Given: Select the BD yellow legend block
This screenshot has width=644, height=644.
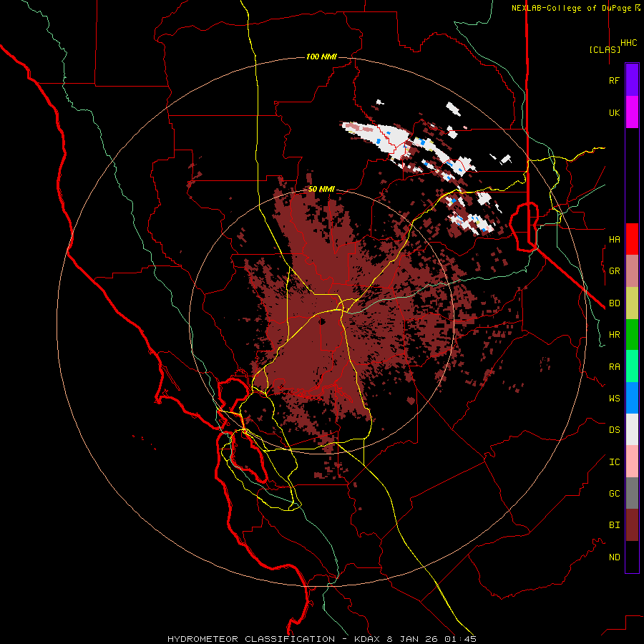Looking at the screenshot, I should [632, 303].
